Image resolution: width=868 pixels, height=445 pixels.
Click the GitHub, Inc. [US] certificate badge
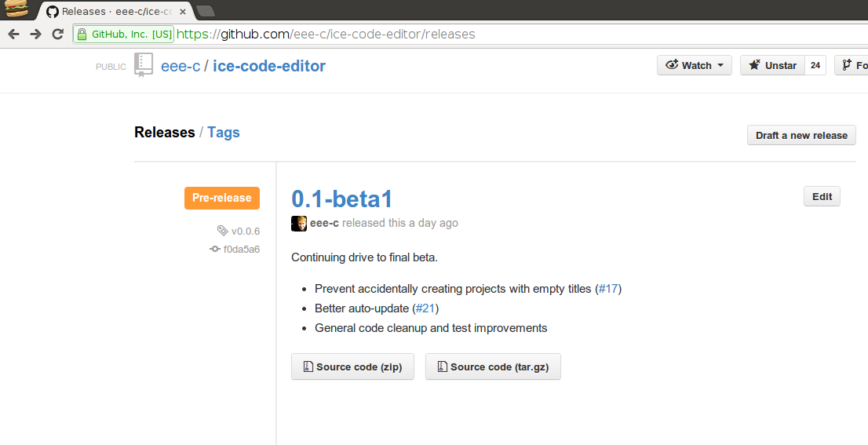point(123,35)
